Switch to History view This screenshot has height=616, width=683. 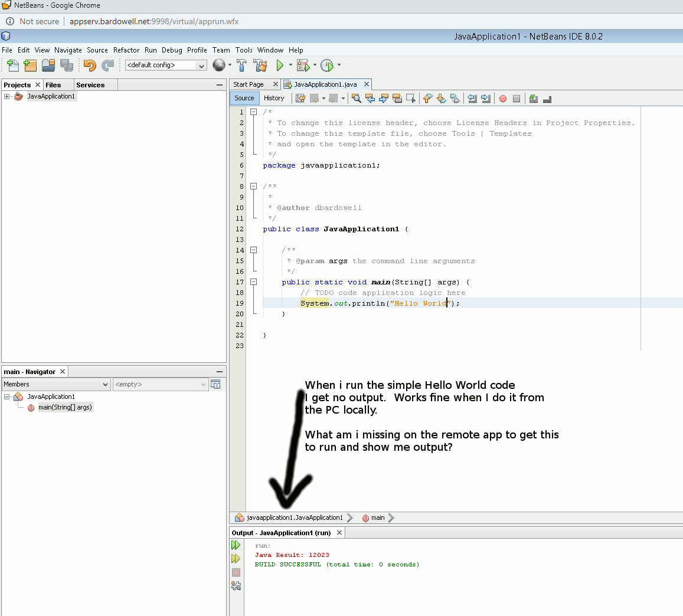274,98
